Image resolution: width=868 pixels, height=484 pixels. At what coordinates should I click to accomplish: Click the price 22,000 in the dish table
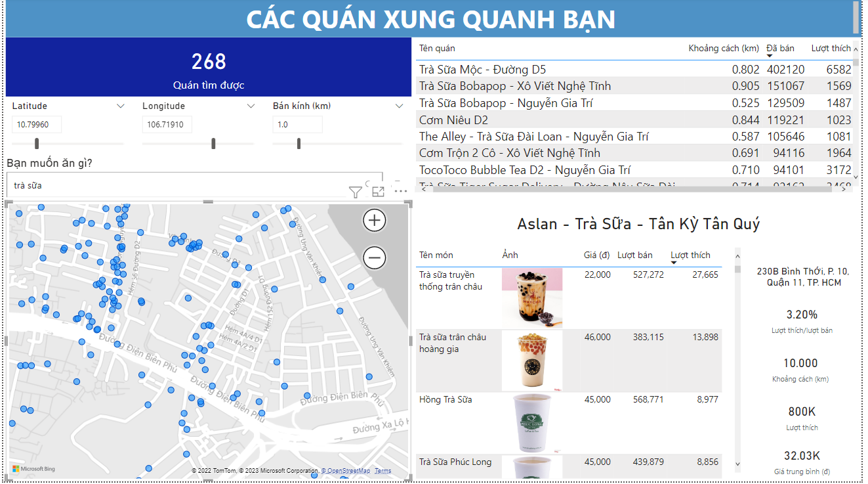(x=598, y=275)
